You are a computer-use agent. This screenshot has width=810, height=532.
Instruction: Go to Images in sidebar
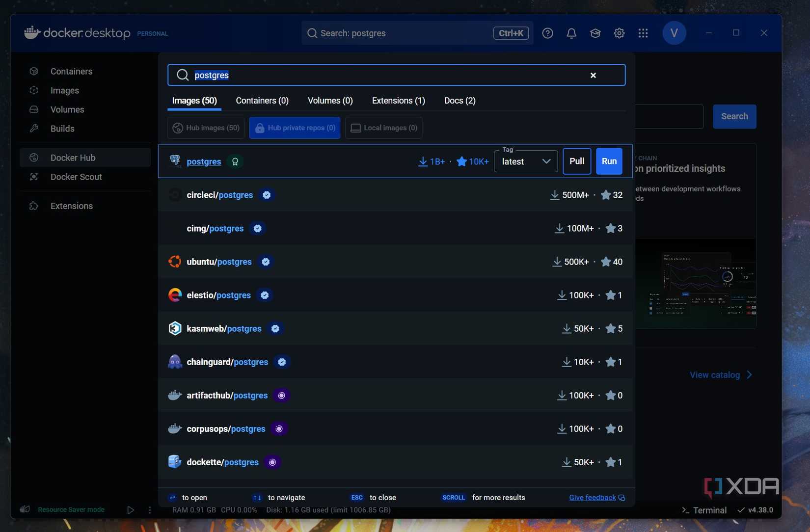85,90
